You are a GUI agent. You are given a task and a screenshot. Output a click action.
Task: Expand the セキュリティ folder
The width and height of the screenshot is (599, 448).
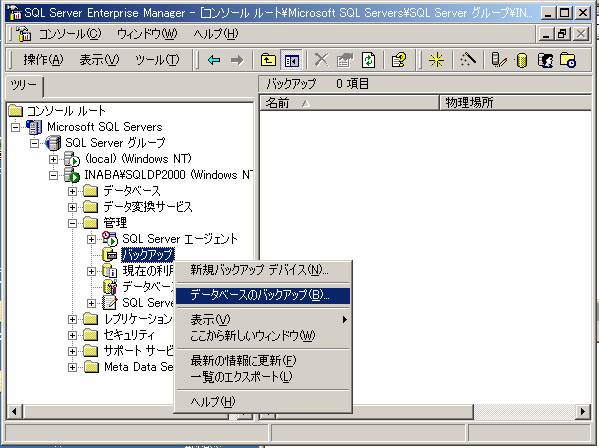click(72, 335)
